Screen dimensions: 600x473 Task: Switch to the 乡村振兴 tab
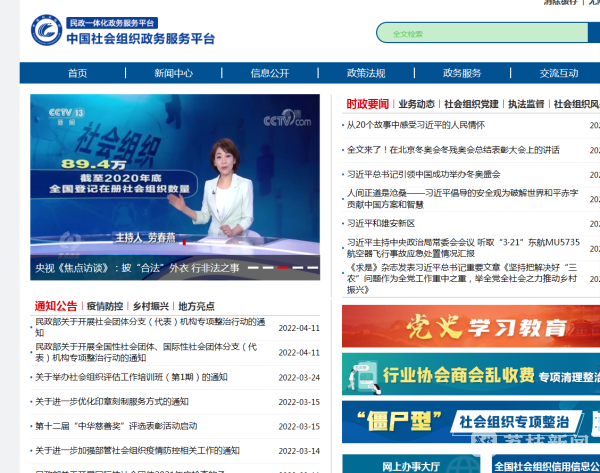(150, 306)
